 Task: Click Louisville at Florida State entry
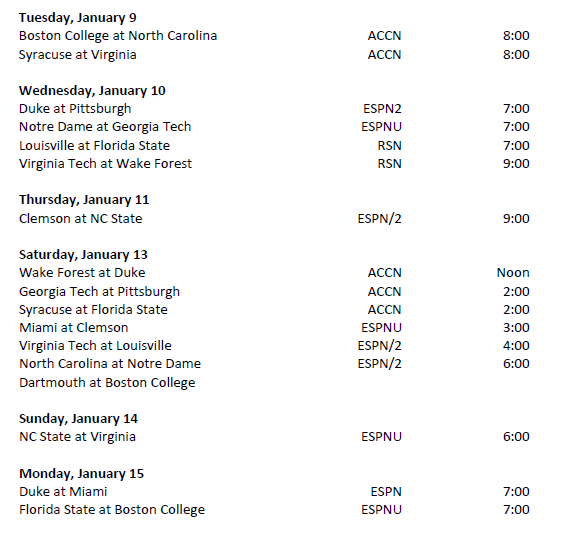click(94, 145)
